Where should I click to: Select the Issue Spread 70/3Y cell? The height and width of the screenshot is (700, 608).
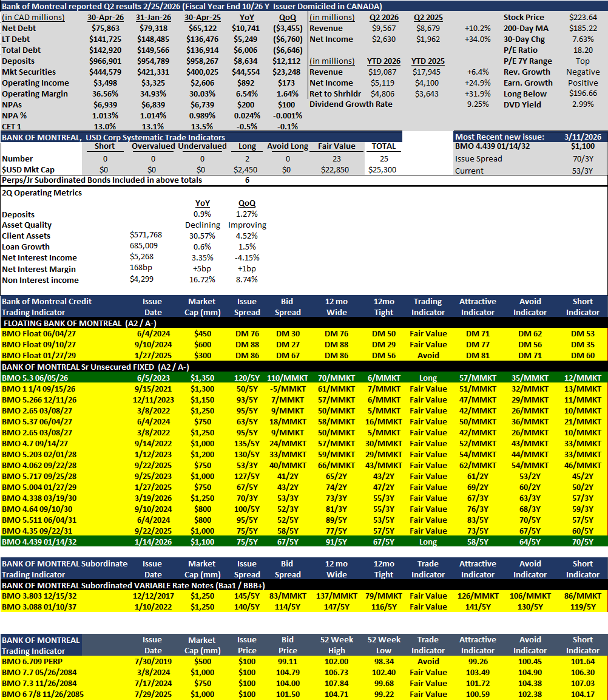coord(583,159)
